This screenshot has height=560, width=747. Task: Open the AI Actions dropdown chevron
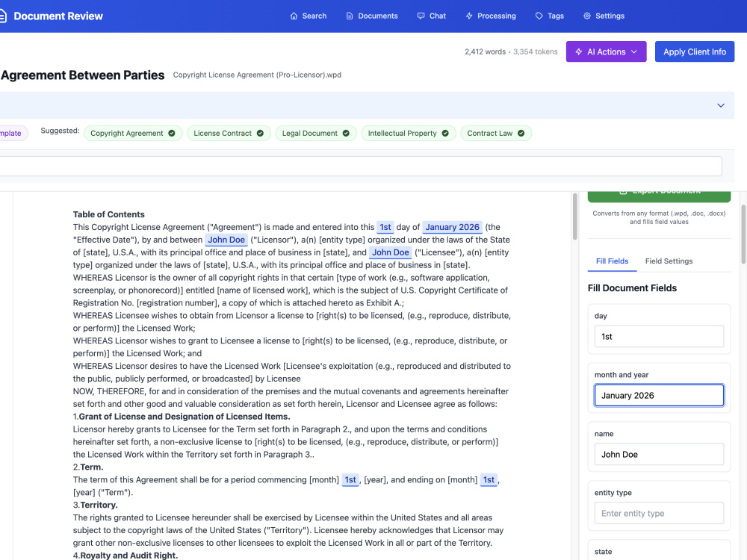point(634,52)
